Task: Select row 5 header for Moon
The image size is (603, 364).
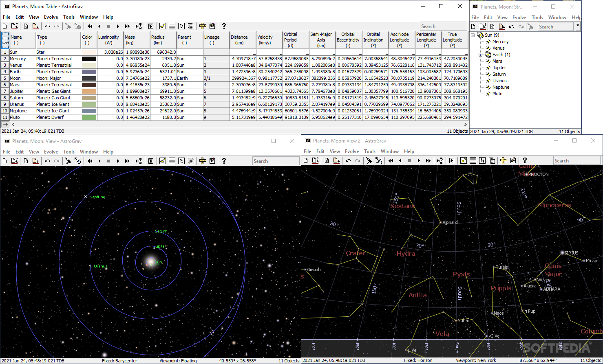Action: (x=5, y=78)
